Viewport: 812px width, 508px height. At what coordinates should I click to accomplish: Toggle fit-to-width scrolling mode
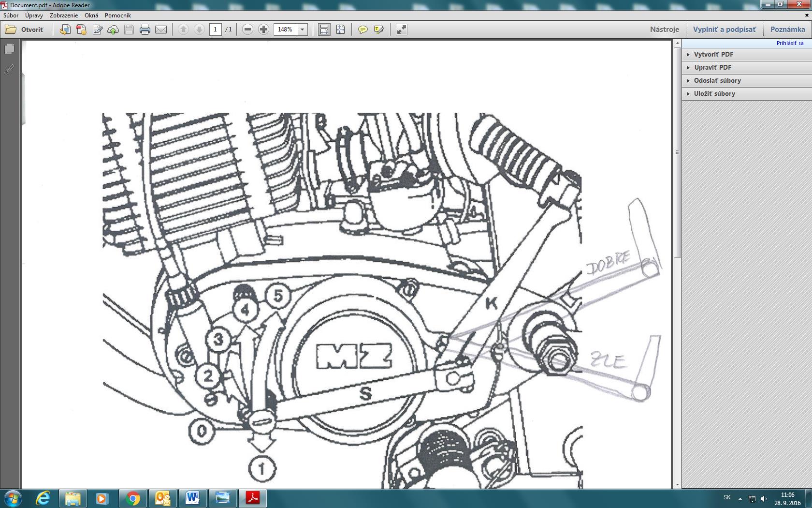(324, 30)
